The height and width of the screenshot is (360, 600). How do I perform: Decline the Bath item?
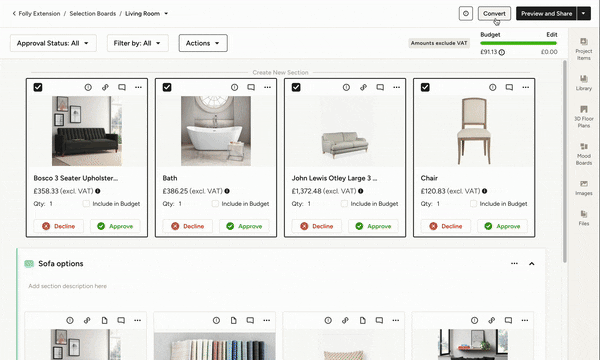(188, 226)
